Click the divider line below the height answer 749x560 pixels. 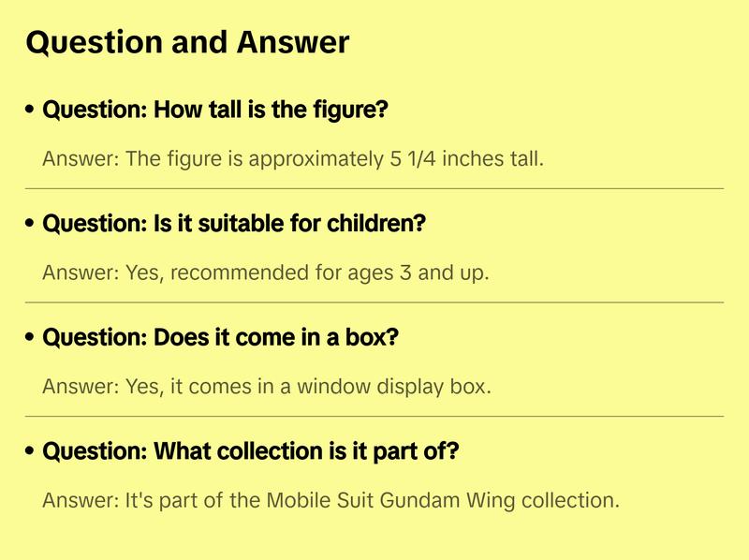374,188
